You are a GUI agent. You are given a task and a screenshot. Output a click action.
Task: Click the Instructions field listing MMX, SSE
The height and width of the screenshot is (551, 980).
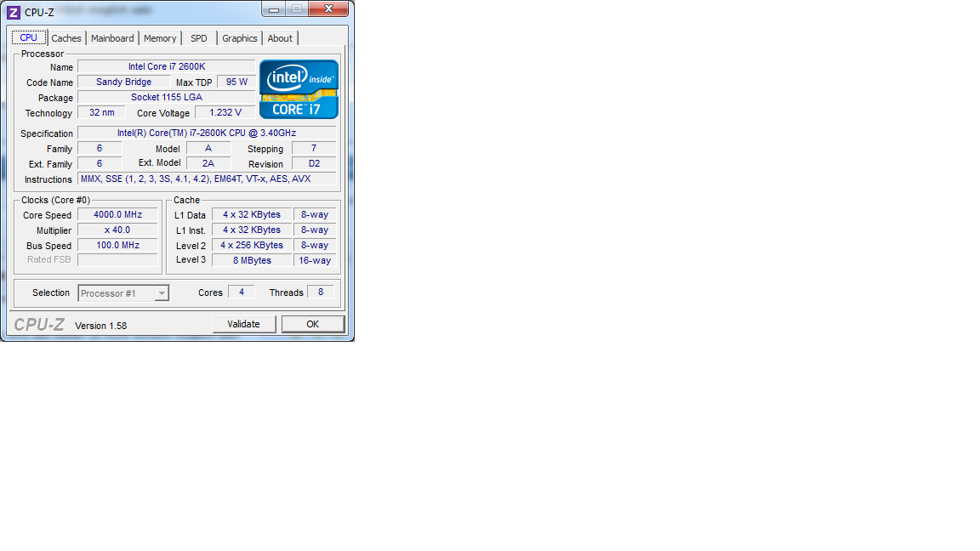tap(207, 179)
